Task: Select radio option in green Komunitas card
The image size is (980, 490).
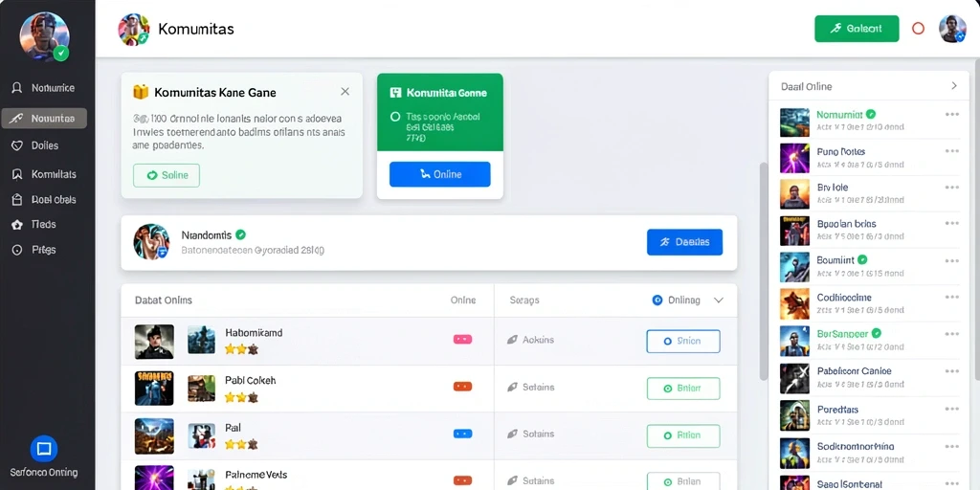Action: coord(394,116)
